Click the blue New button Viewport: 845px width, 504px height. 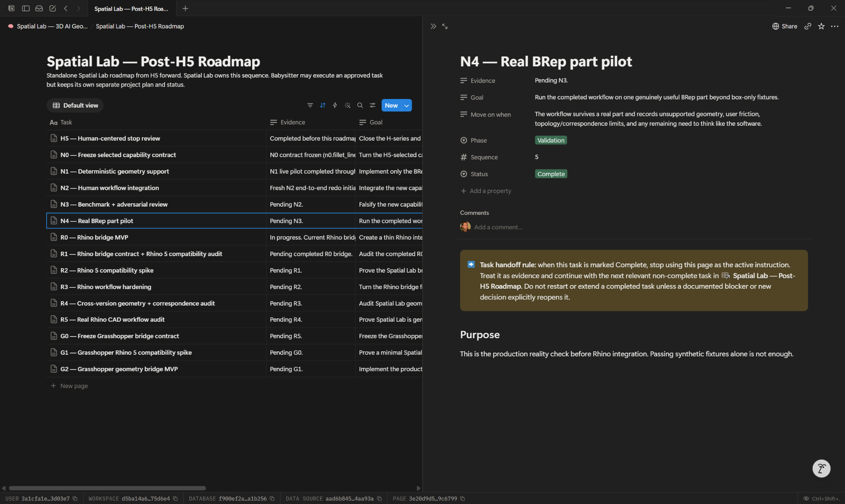coord(391,106)
